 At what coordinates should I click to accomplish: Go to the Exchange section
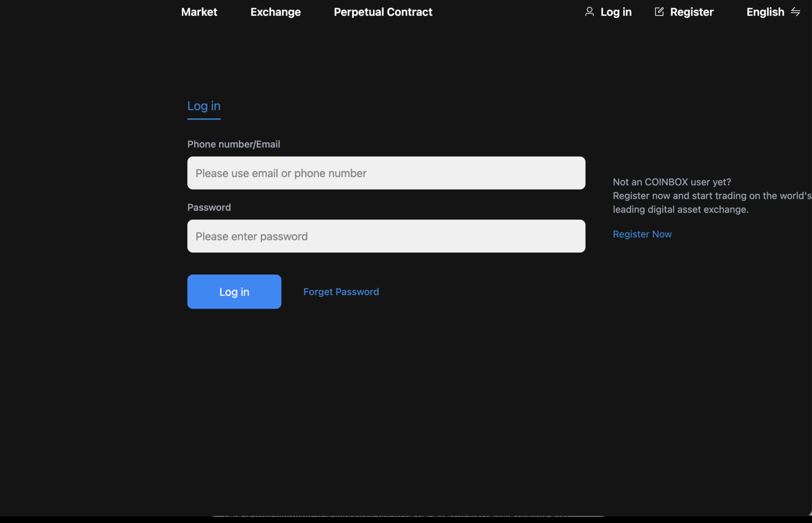[x=275, y=12]
